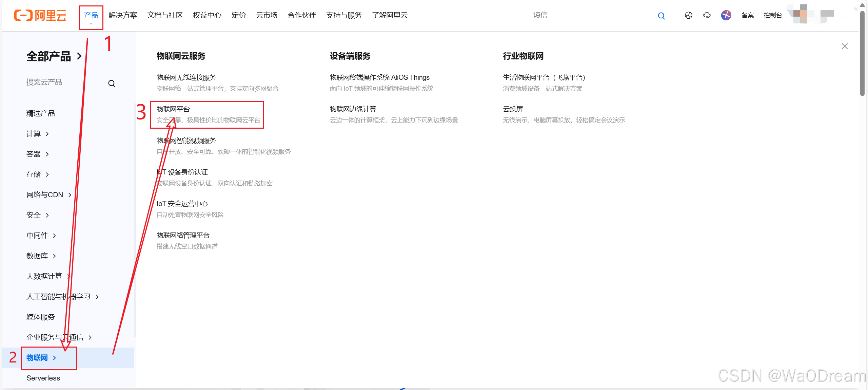Image resolution: width=868 pixels, height=390 pixels.
Task: Expand the 中间件 category
Action: pos(41,236)
